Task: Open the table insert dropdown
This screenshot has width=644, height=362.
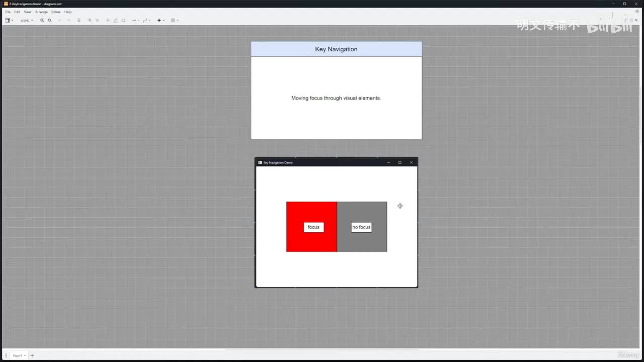Action: pyautogui.click(x=175, y=21)
